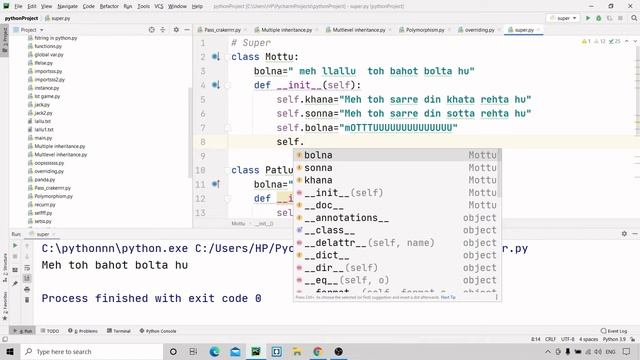Screen dimensions: 640x360
Task: Click print icon in Run panel
Action: pyautogui.click(x=27, y=289)
